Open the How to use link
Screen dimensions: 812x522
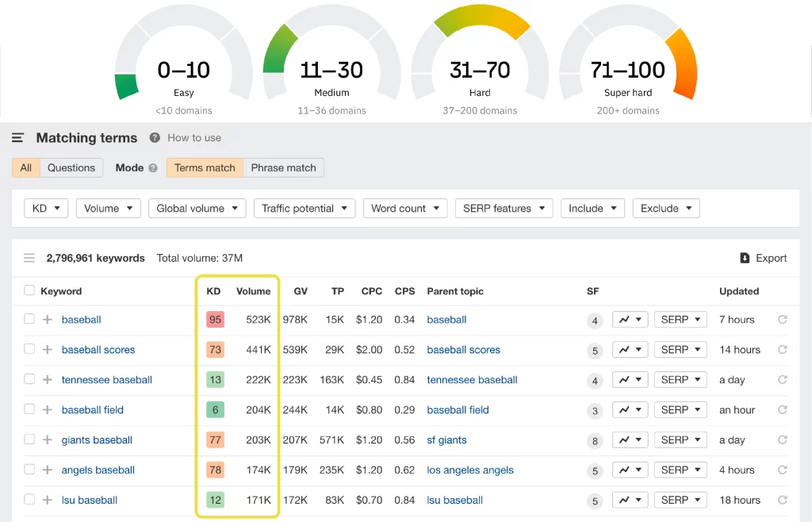coord(194,138)
